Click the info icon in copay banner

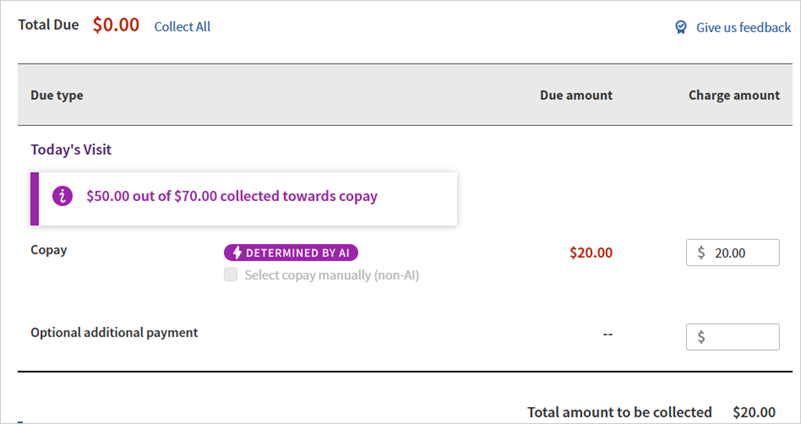tap(62, 197)
